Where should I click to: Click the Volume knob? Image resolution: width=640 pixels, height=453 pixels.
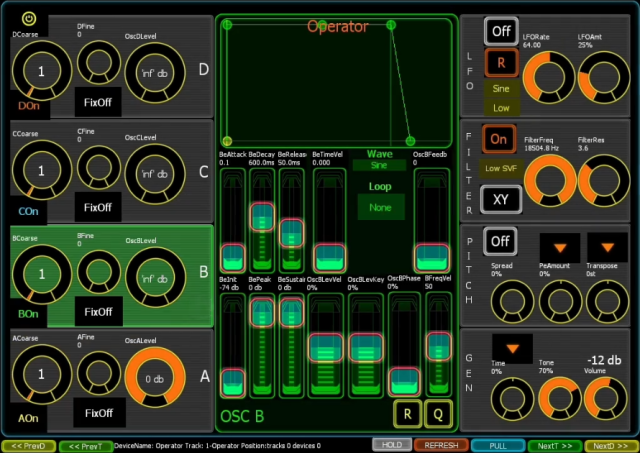tap(606, 399)
